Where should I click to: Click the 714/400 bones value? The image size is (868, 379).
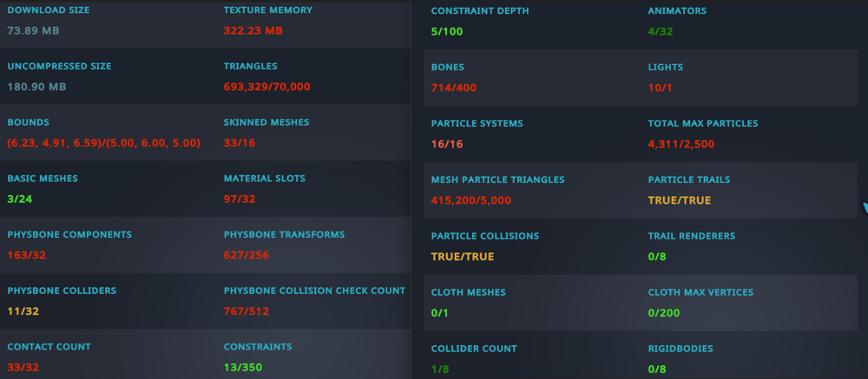tap(454, 88)
